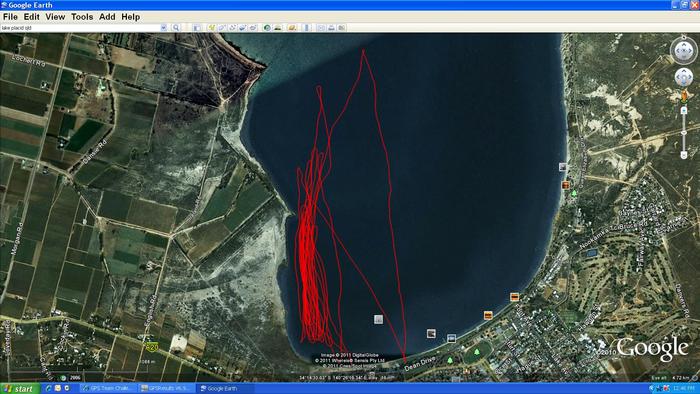Click the Windows start button
The image size is (700, 394).
(20, 388)
